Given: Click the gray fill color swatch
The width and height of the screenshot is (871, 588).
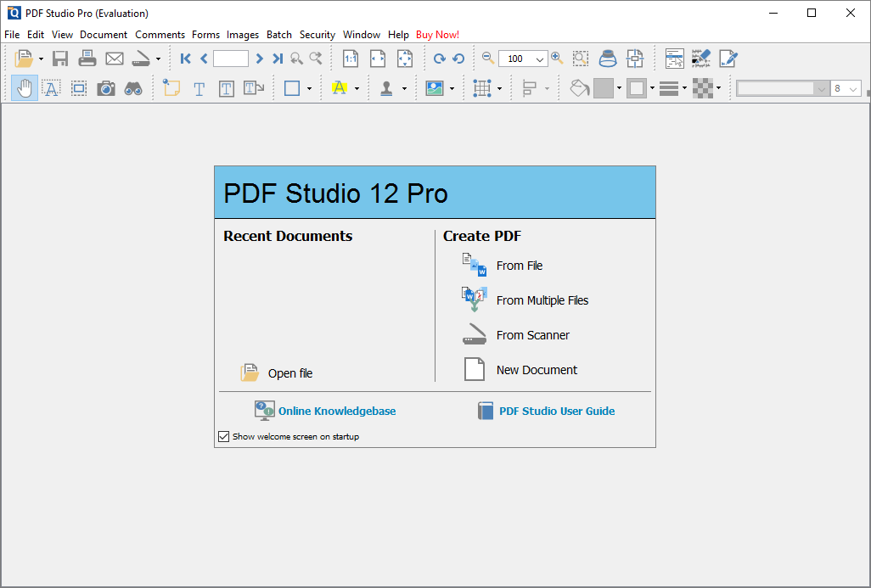Looking at the screenshot, I should 604,88.
